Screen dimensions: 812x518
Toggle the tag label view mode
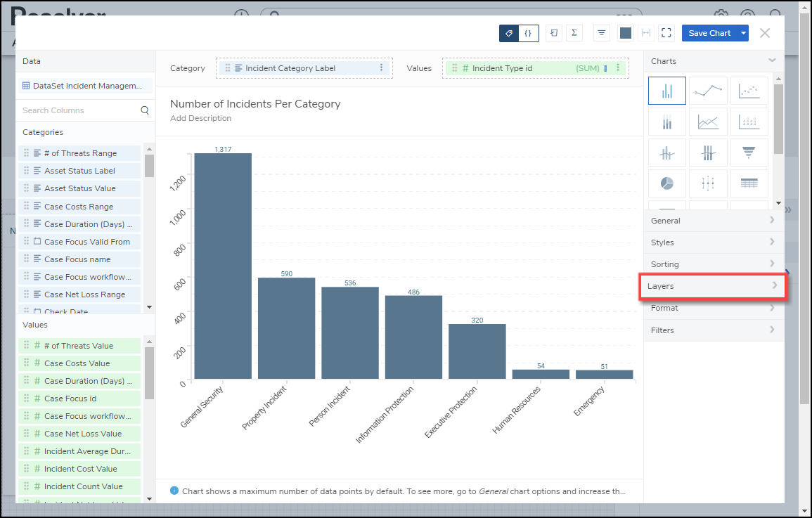pyautogui.click(x=509, y=33)
